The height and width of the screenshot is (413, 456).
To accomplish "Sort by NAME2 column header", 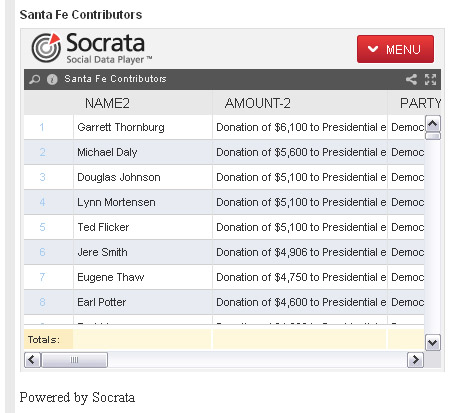I will pos(107,103).
